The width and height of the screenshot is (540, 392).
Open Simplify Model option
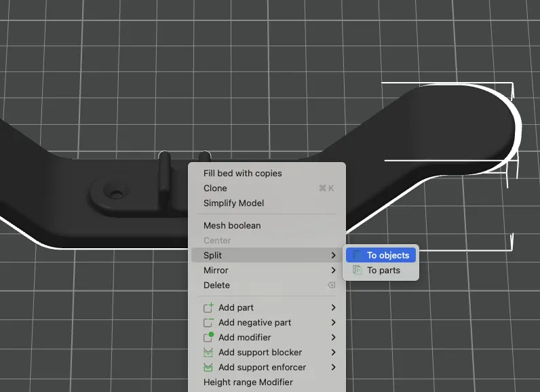[267, 203]
